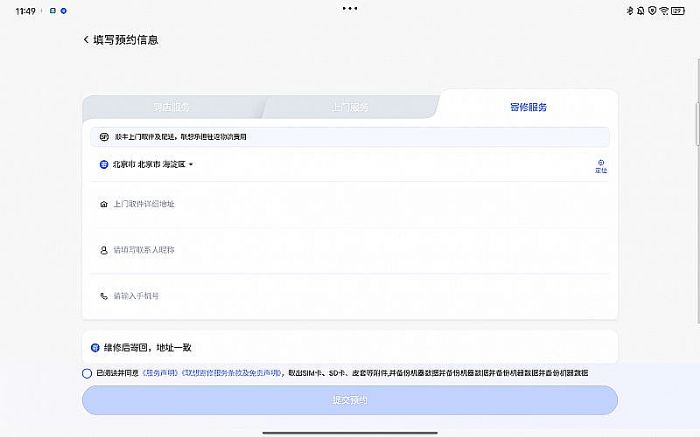Tap the round icon beside 北京市 region
This screenshot has height=437, width=700.
103,164
